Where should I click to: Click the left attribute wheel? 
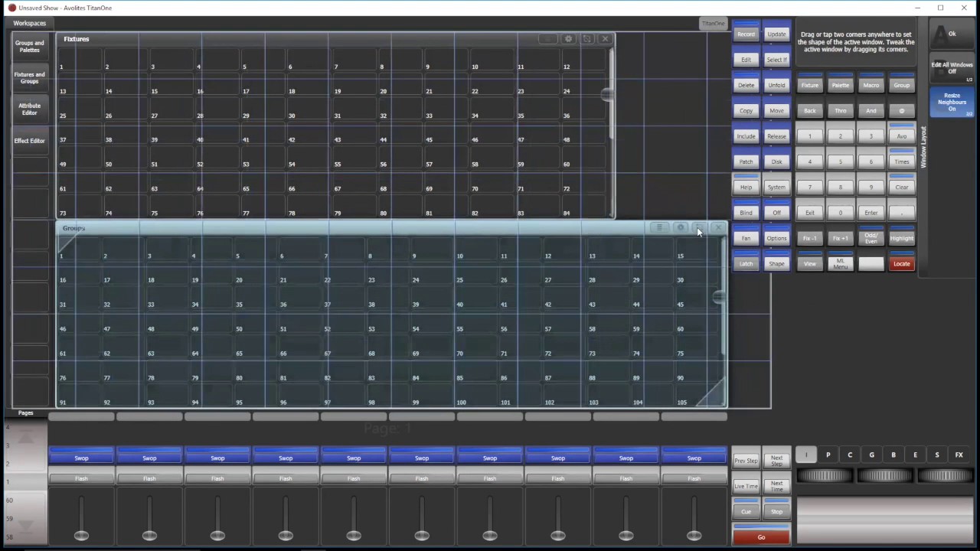(x=825, y=475)
